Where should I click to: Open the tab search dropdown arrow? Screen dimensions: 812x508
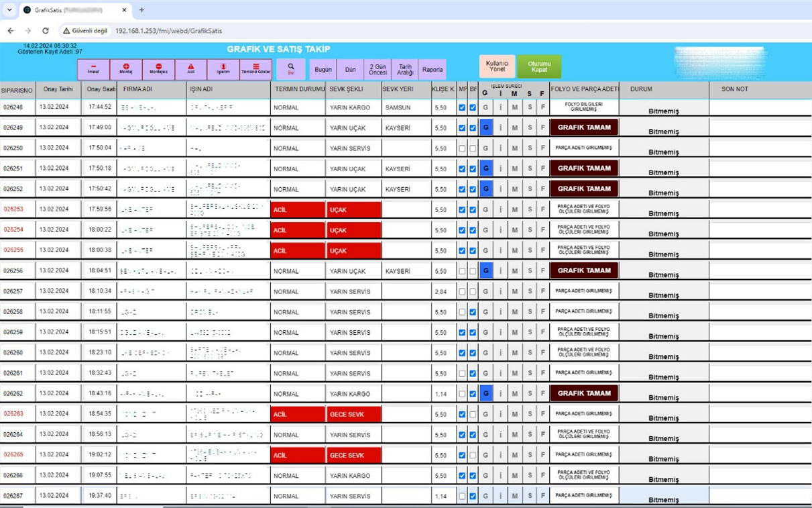[x=9, y=10]
